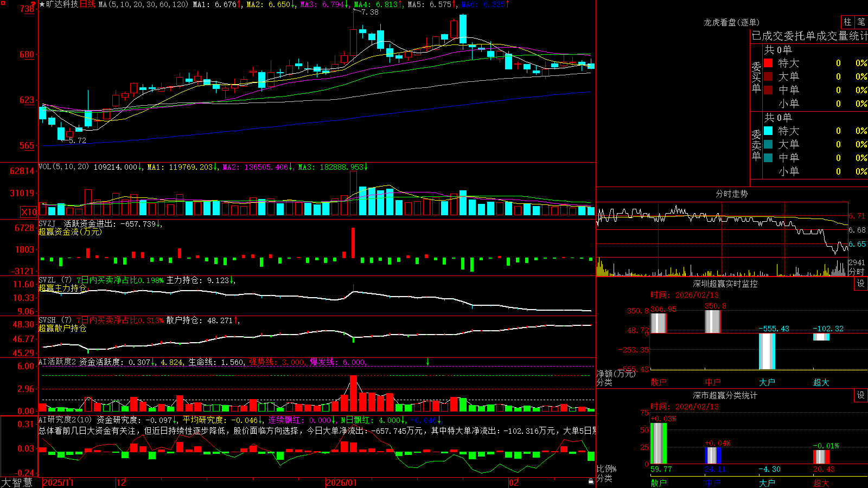Click the tallest red AI活跃度2 bar
Viewport: 868px width, 488px height.
(x=354, y=393)
